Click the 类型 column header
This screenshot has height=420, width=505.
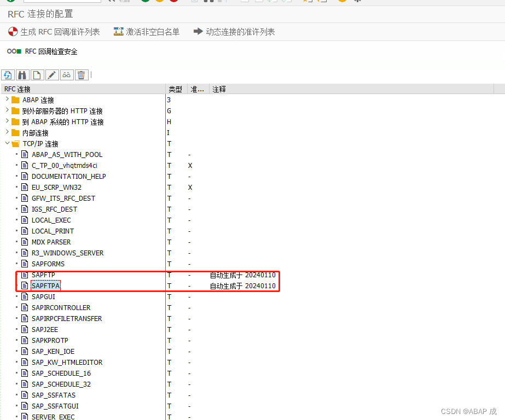[x=174, y=89]
